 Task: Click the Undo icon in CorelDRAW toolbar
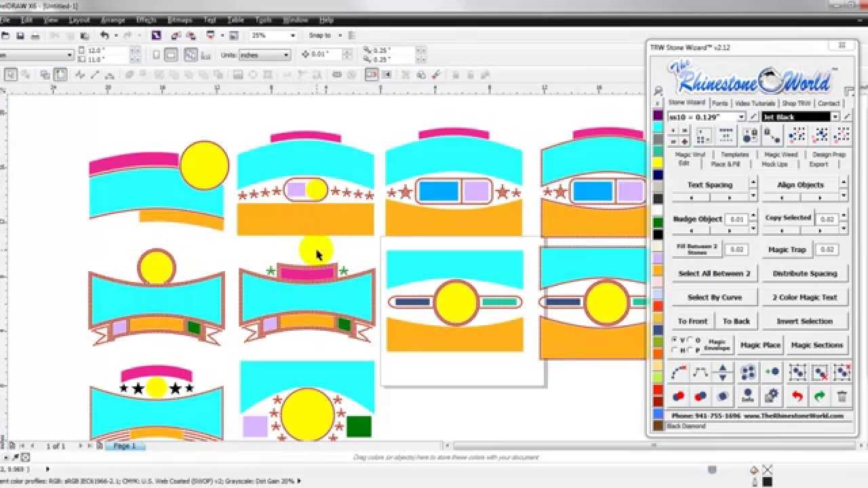click(x=104, y=35)
